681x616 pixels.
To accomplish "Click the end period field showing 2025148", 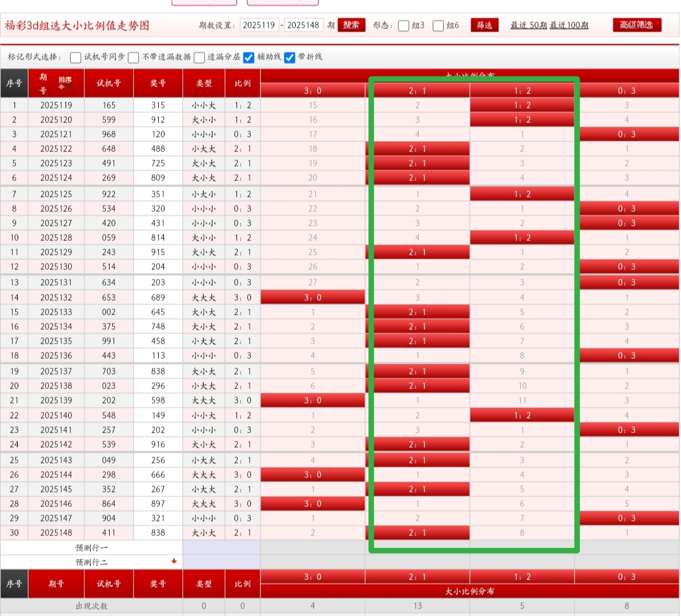I will pyautogui.click(x=304, y=26).
